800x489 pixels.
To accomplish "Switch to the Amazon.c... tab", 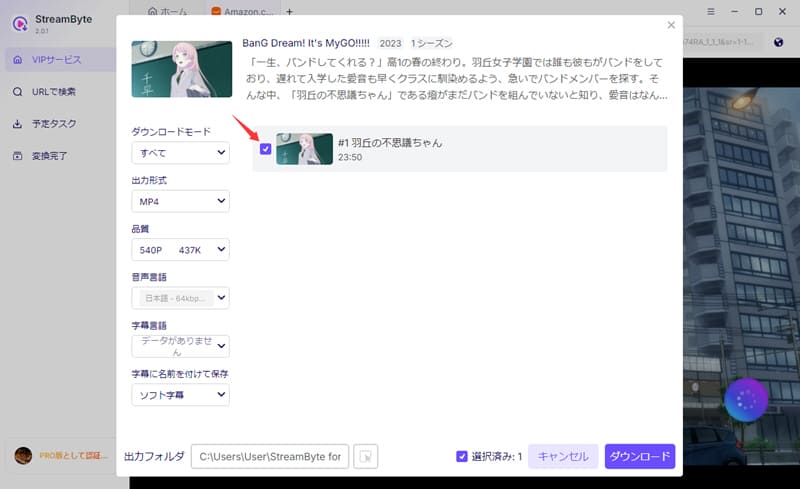I will coord(243,11).
